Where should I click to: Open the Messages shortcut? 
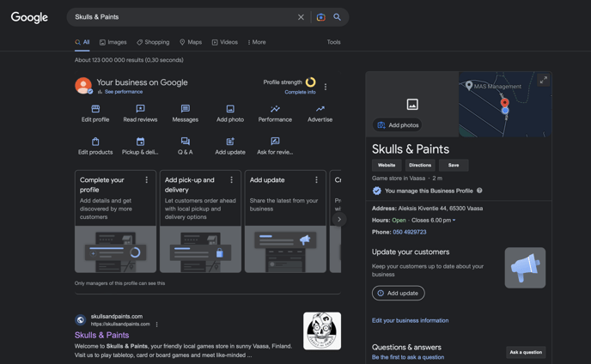point(185,114)
